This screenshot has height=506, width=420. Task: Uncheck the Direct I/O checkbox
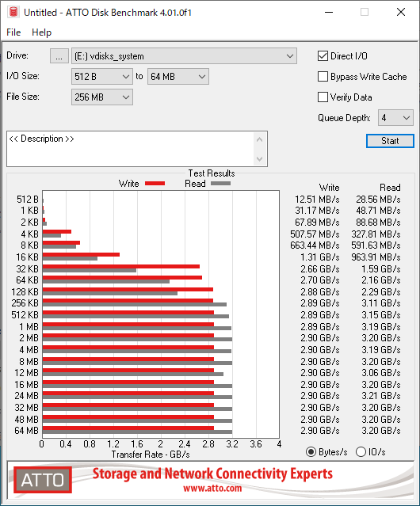click(x=323, y=56)
